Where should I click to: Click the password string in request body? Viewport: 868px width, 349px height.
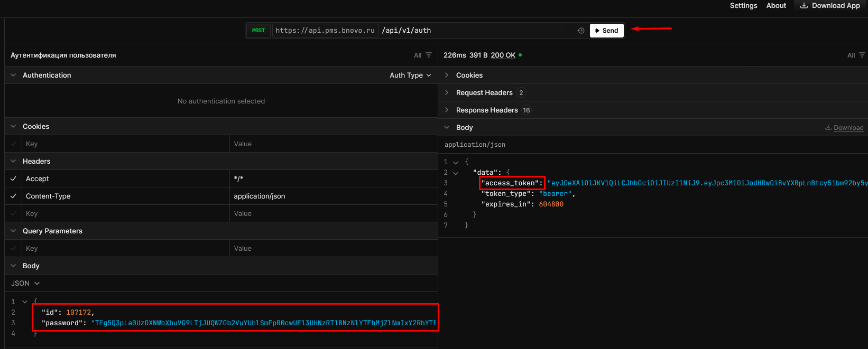(263, 323)
